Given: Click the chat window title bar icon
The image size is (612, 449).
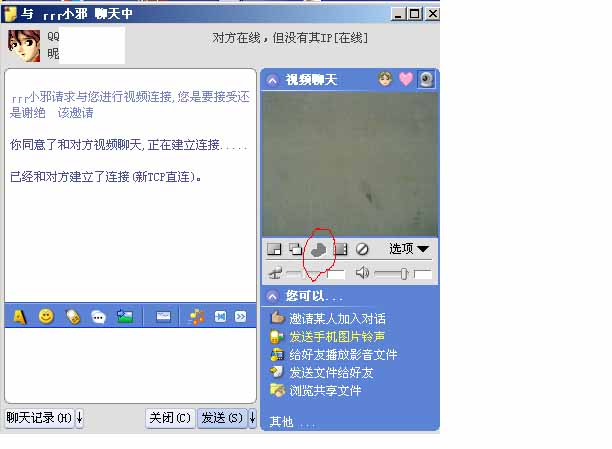Looking at the screenshot, I should [x=10, y=14].
